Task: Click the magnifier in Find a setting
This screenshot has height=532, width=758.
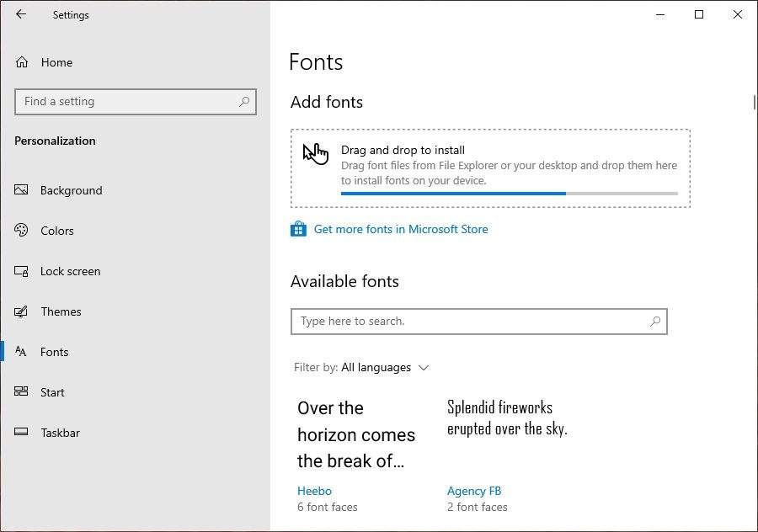Action: pyautogui.click(x=243, y=101)
